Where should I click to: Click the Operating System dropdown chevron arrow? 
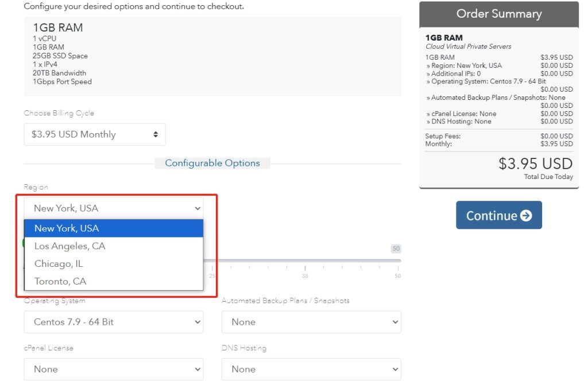(198, 322)
